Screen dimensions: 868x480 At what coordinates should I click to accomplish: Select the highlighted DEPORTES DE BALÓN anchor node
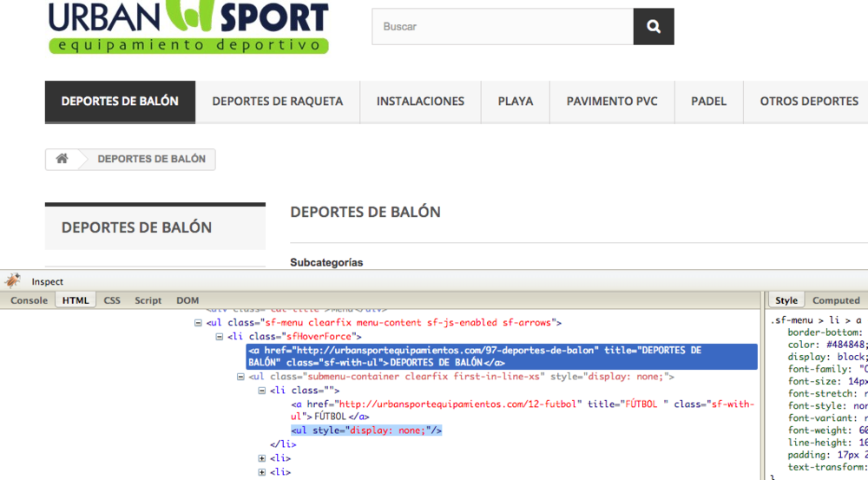tap(502, 357)
